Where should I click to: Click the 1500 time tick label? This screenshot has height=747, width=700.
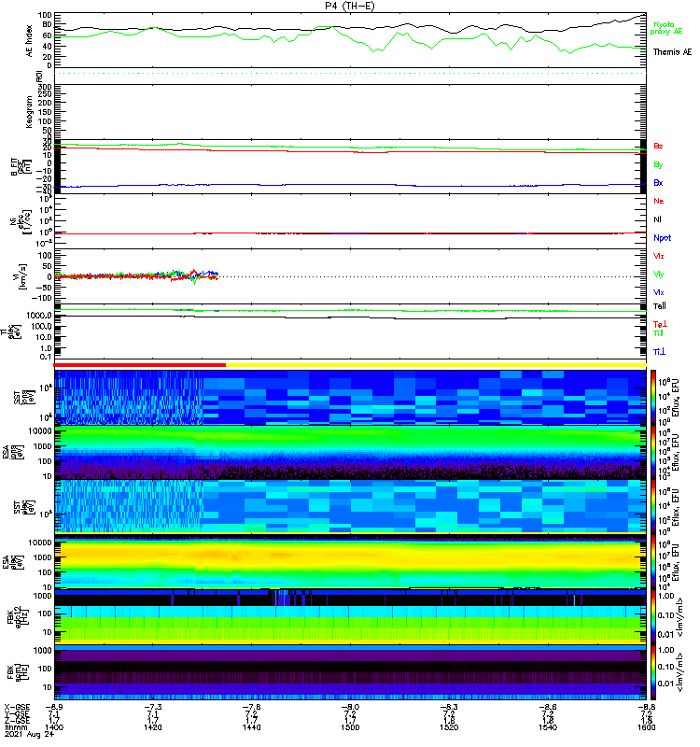[x=350, y=727]
